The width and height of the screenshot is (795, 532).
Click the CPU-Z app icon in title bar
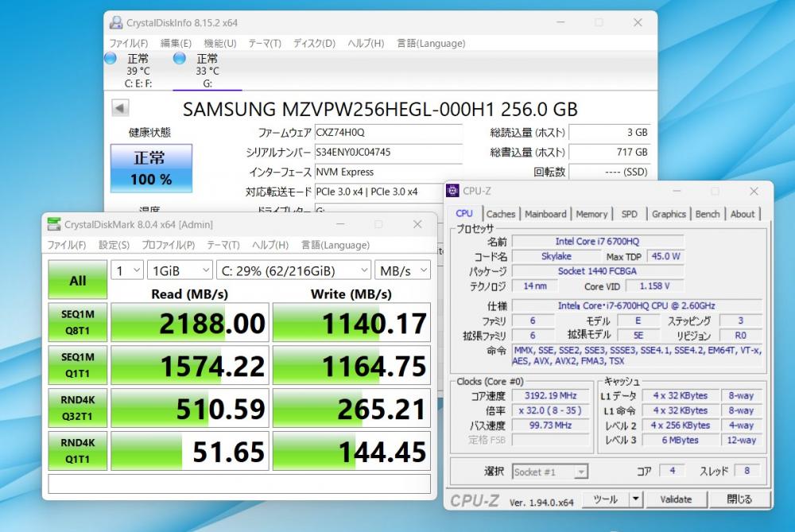452,191
